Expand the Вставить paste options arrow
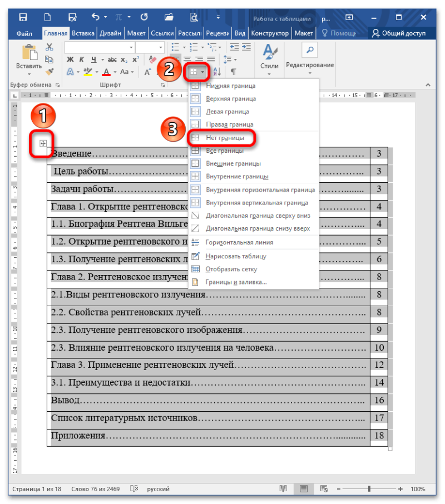This screenshot has height=504, width=445. [29, 74]
